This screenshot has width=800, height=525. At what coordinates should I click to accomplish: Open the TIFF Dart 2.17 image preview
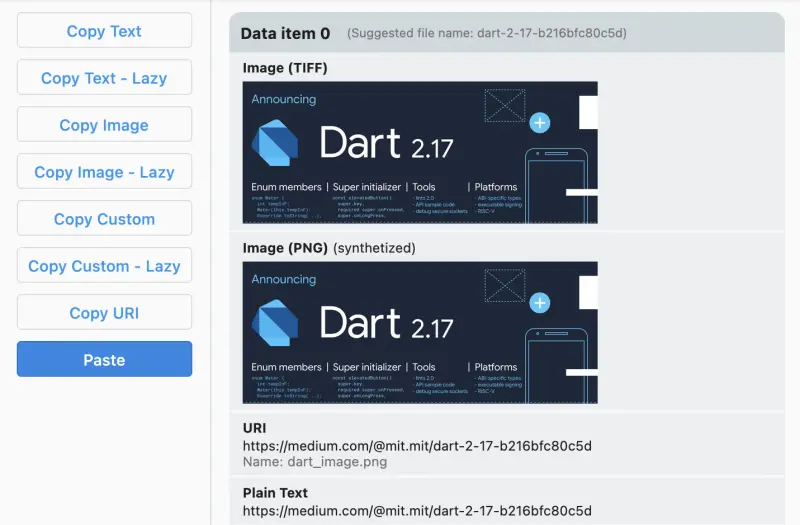(420, 153)
